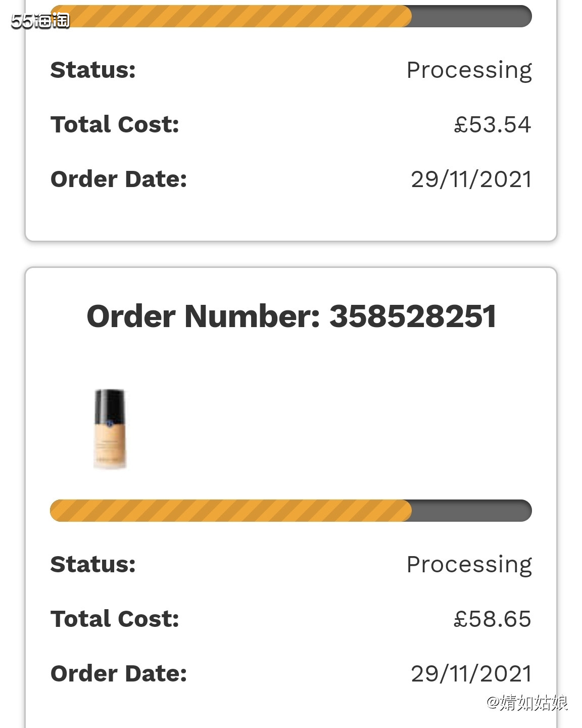Screen dimensions: 582x728
Task: Click Order Date label in the upper card
Action: (119, 179)
